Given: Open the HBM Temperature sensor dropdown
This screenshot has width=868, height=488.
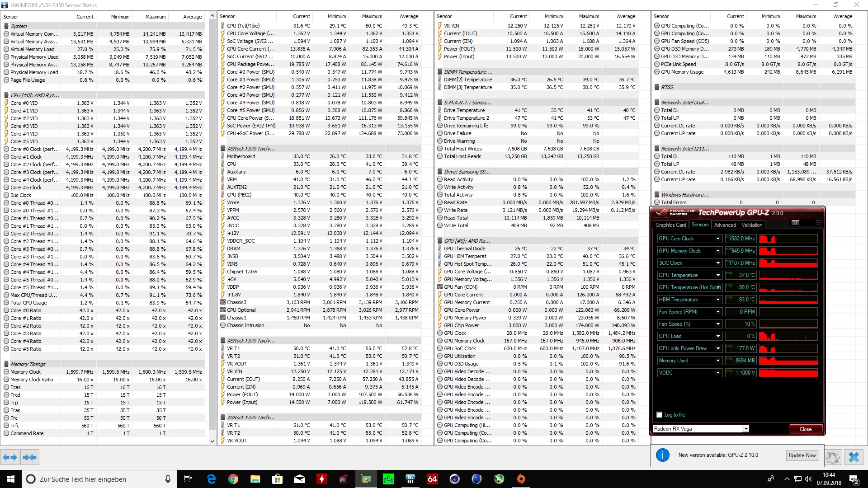Looking at the screenshot, I should (x=718, y=300).
